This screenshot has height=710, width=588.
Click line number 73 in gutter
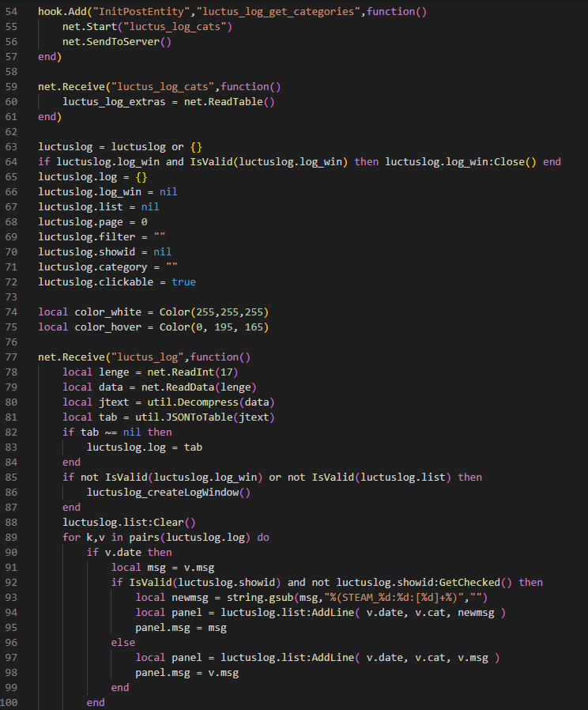coord(11,297)
